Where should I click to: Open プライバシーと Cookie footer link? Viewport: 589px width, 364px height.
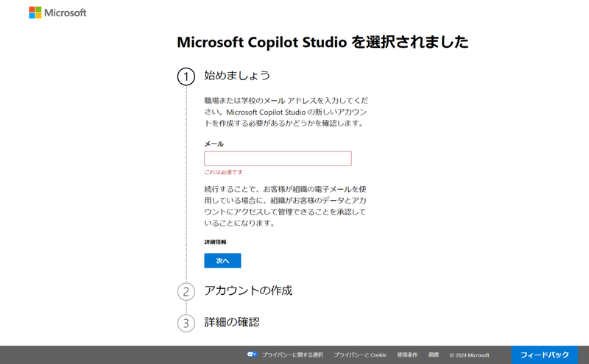tap(360, 355)
